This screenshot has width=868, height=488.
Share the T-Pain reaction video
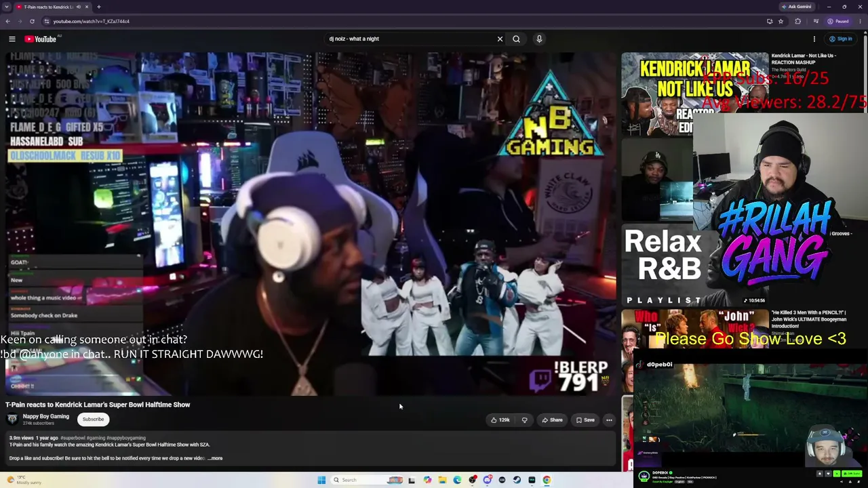pos(552,420)
